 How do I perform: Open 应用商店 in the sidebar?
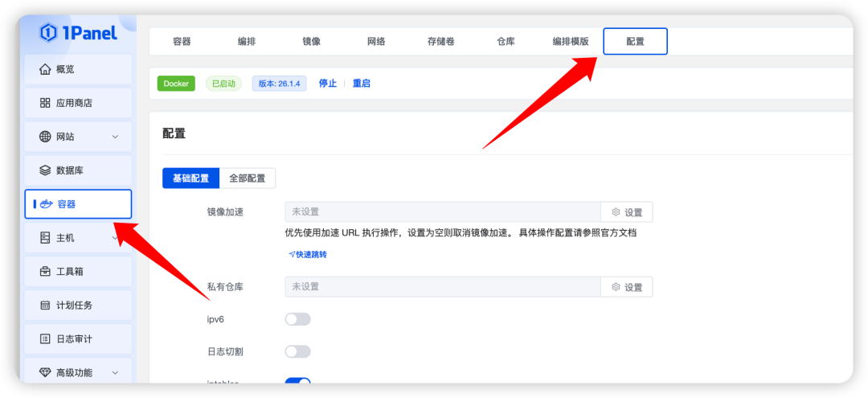click(x=78, y=103)
